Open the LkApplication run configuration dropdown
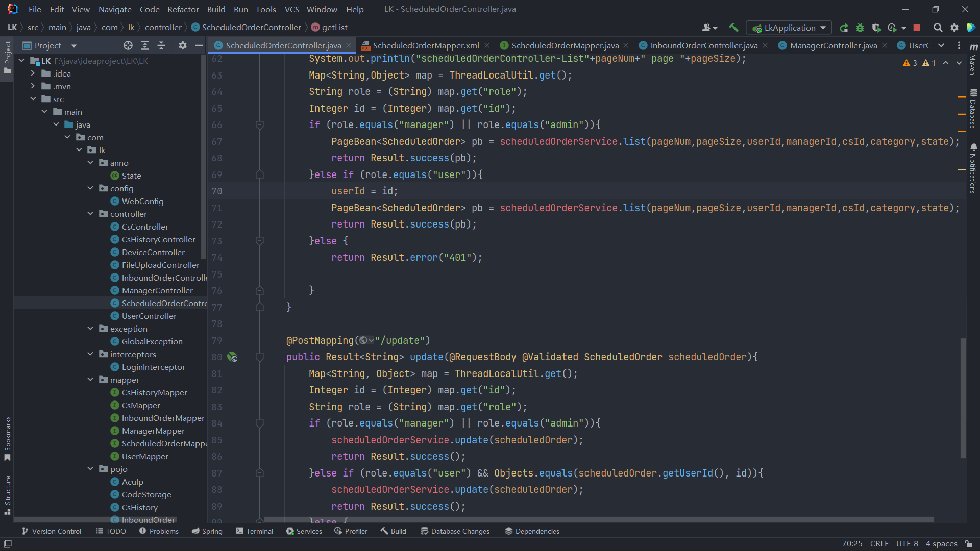980x551 pixels. [789, 28]
